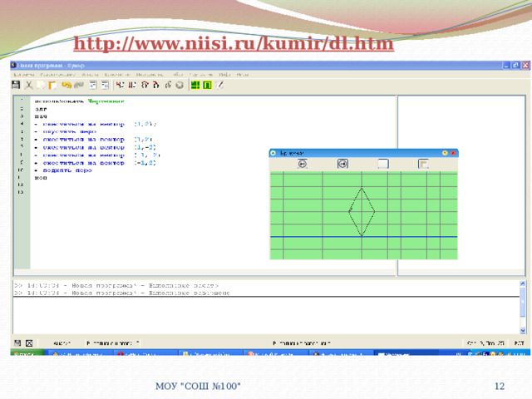Click the second indent document icon
This screenshot has height=399, width=532.
click(105, 85)
